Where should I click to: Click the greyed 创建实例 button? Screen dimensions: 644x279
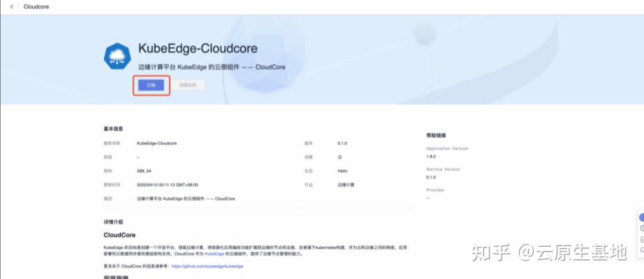[x=188, y=85]
